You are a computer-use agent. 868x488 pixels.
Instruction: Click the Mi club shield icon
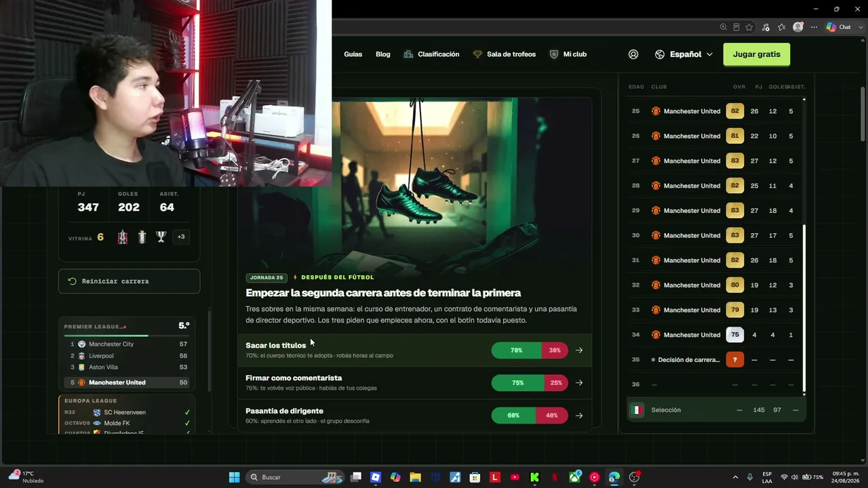click(x=554, y=54)
